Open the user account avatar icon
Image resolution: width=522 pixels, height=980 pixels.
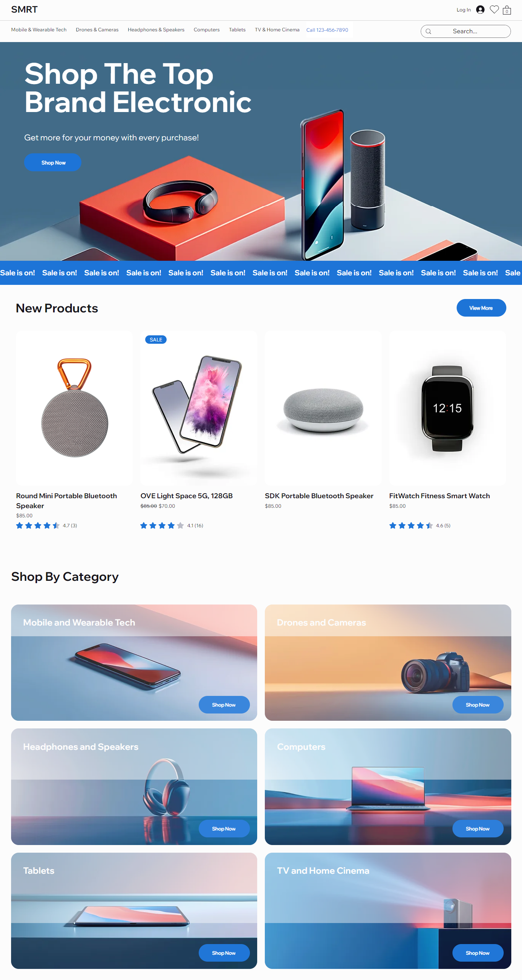(480, 10)
